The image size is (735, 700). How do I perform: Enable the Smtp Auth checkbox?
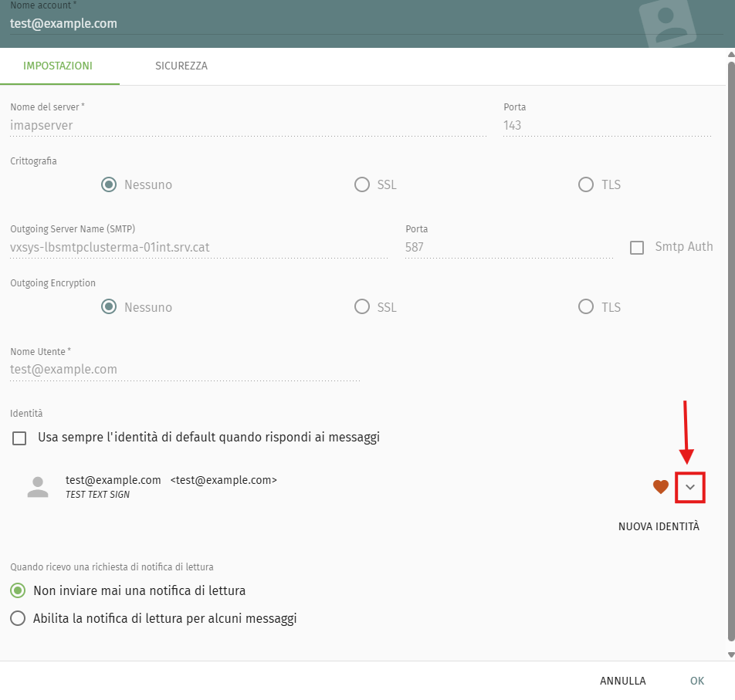pyautogui.click(x=637, y=248)
